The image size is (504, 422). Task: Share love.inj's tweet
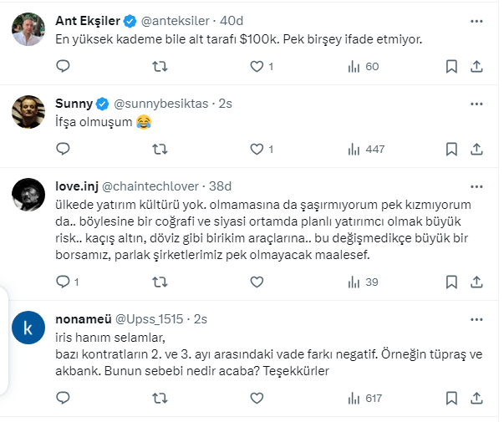click(x=476, y=282)
